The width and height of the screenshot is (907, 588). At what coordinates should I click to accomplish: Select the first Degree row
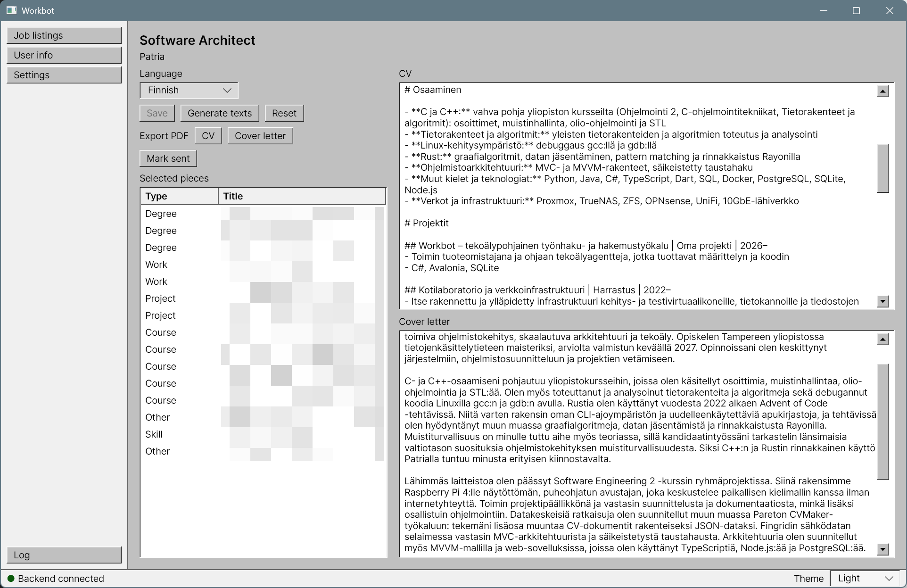tap(263, 214)
